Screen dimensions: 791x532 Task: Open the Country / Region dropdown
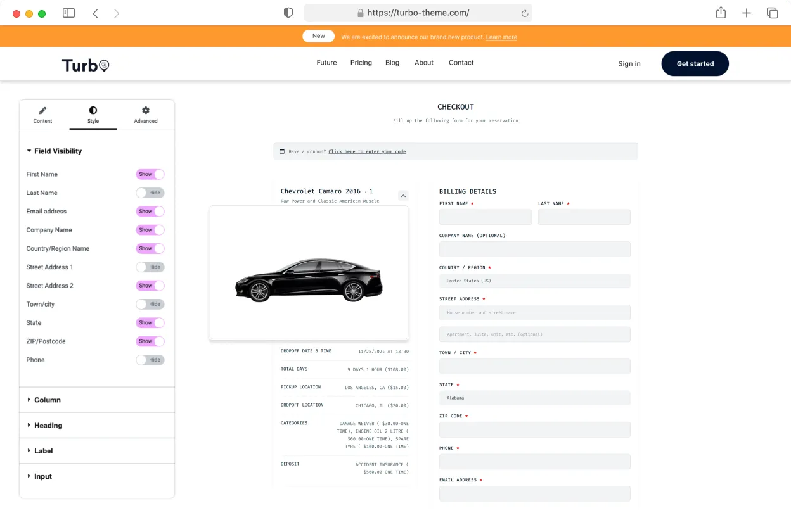point(535,281)
